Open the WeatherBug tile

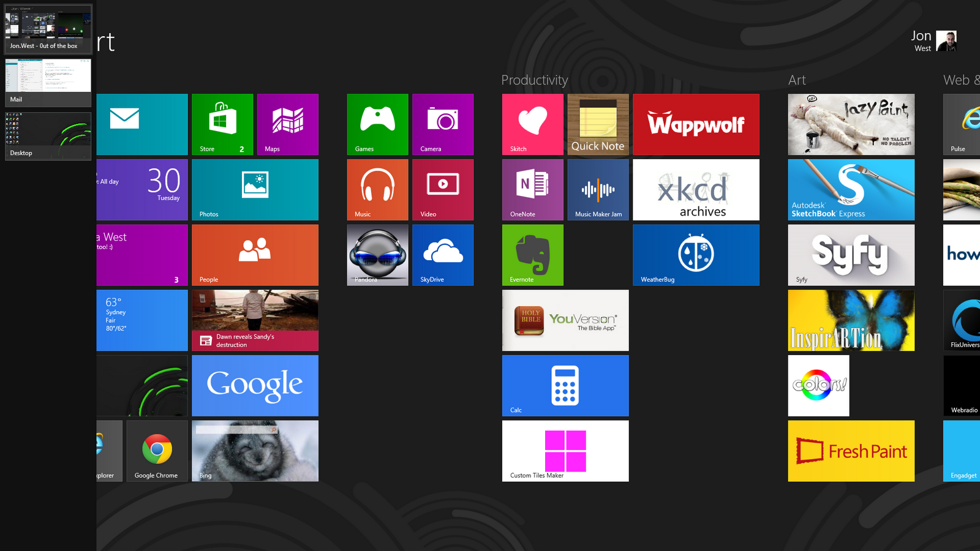pos(696,255)
